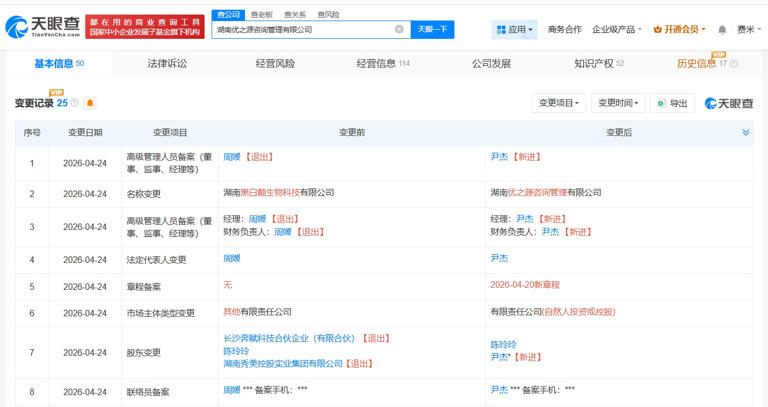Select the 查老板 search mode tab
Image resolution: width=768 pixels, height=407 pixels.
[x=261, y=15]
